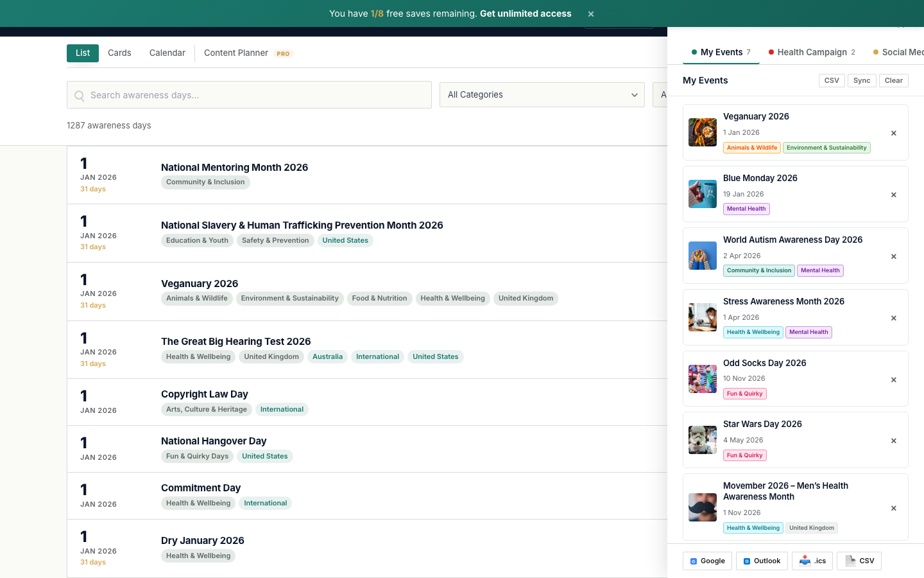Click the Odd Socks Day 2026 thumbnail
This screenshot has width=924, height=578.
click(702, 379)
